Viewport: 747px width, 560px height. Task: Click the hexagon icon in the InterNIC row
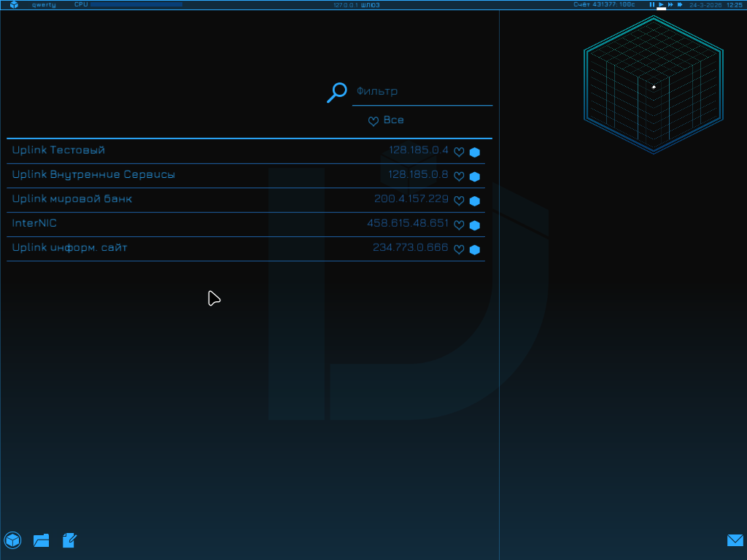(x=475, y=225)
